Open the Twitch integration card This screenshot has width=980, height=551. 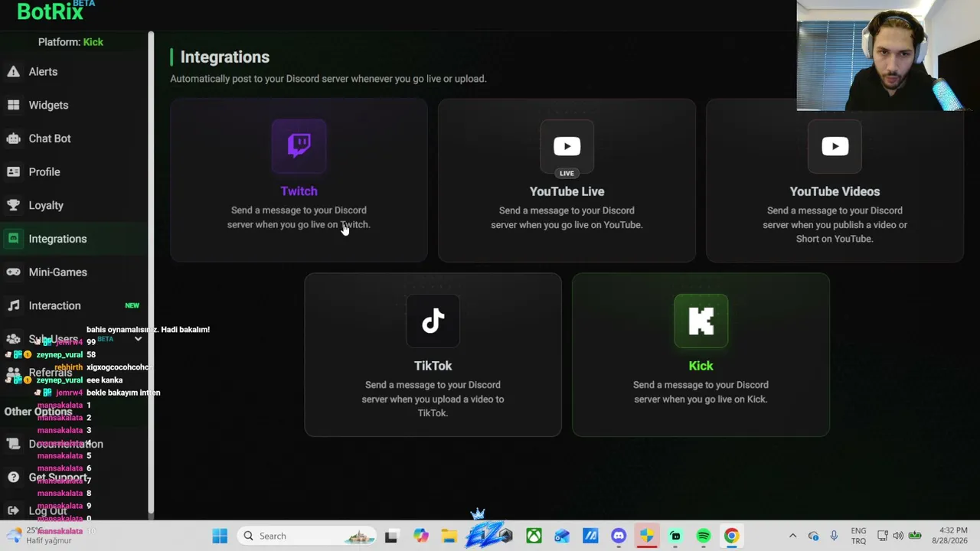(299, 181)
